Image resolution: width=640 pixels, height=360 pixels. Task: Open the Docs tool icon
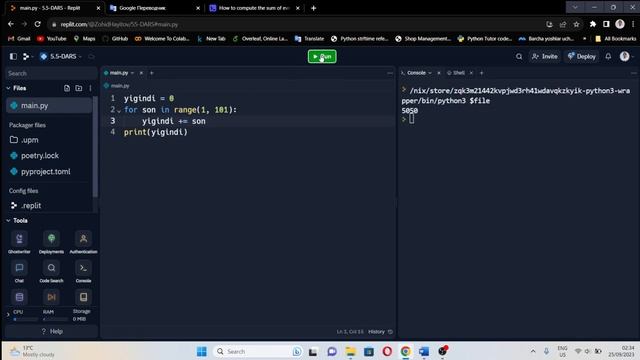(x=83, y=297)
